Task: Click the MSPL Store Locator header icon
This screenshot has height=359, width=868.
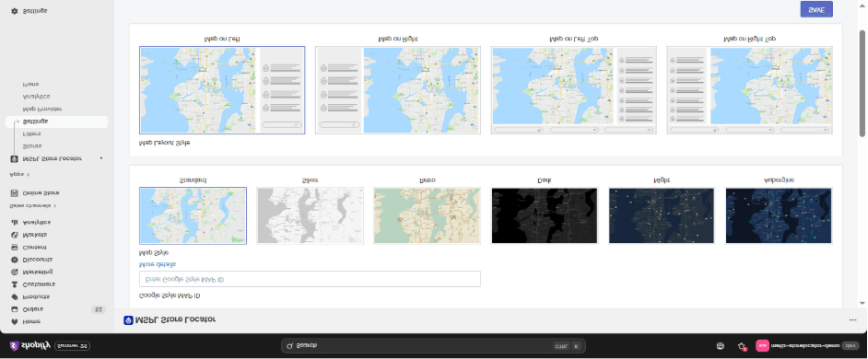Action: [x=128, y=319]
